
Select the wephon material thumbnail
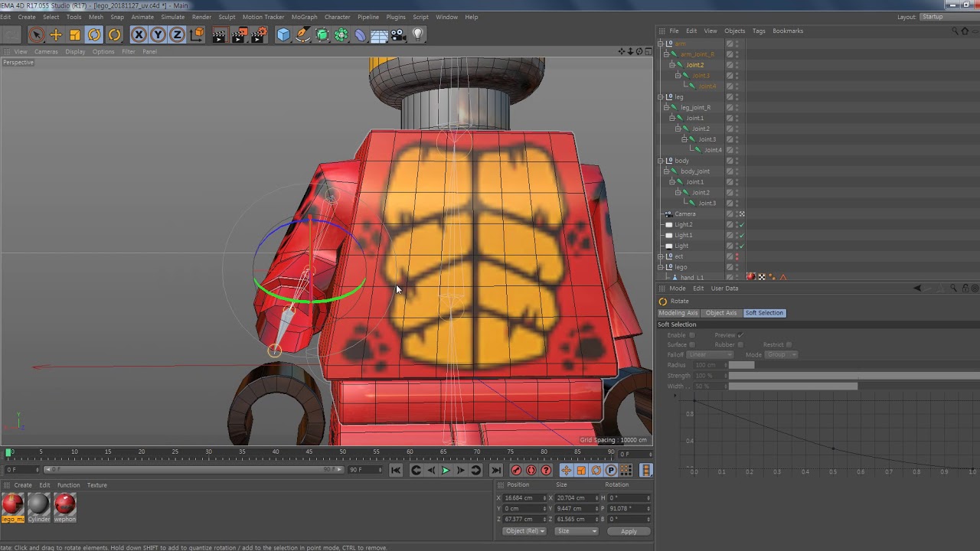click(x=65, y=504)
